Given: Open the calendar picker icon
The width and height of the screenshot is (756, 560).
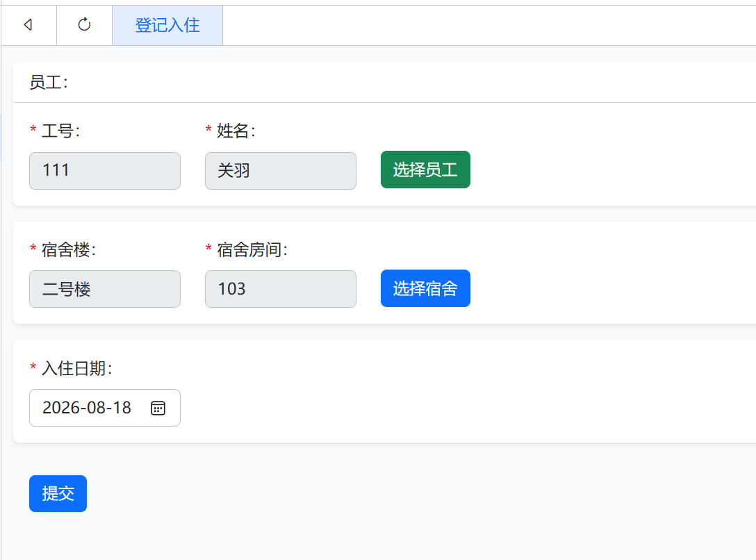Looking at the screenshot, I should pyautogui.click(x=158, y=408).
